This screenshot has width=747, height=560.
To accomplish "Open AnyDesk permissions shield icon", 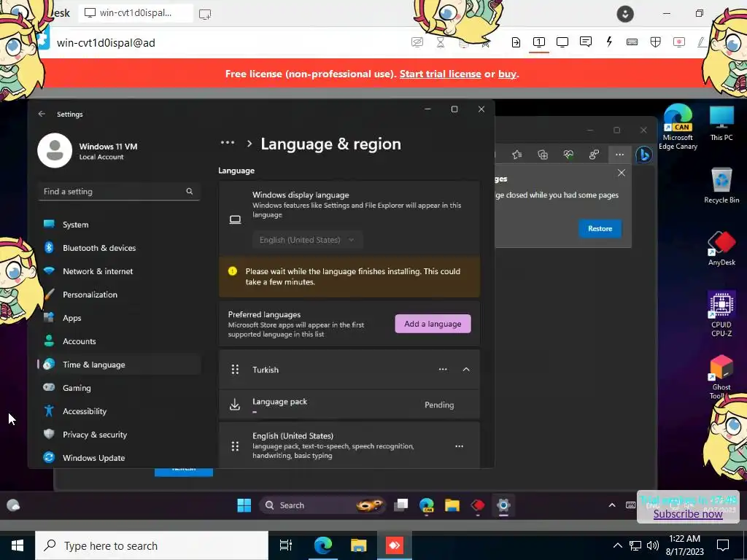I will 656,42.
